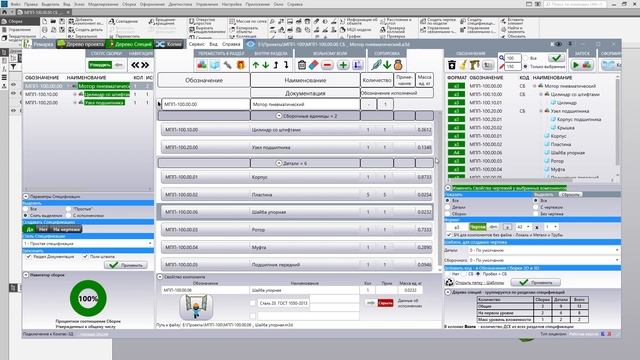This screenshot has height=360, width=640.
Task: Collapse 'Сборочные единицы = 2' section
Action: pos(279,116)
